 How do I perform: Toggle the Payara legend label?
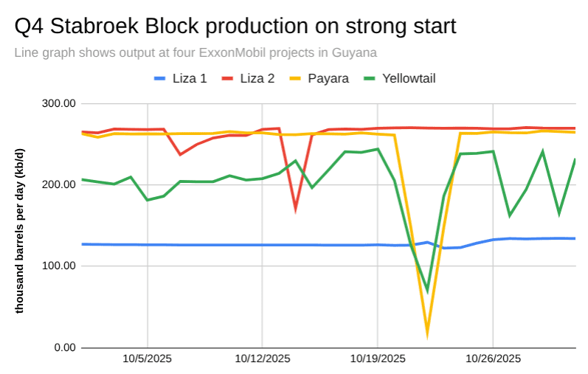click(329, 78)
